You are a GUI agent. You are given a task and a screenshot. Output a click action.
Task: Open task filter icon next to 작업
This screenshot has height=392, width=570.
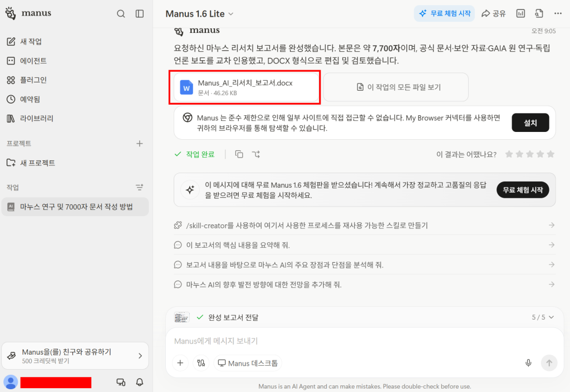pyautogui.click(x=140, y=188)
